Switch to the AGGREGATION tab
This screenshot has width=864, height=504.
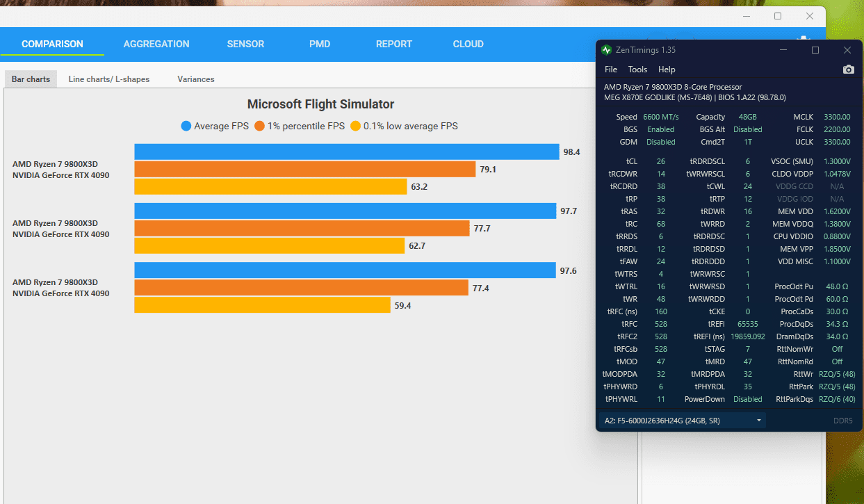tap(156, 44)
